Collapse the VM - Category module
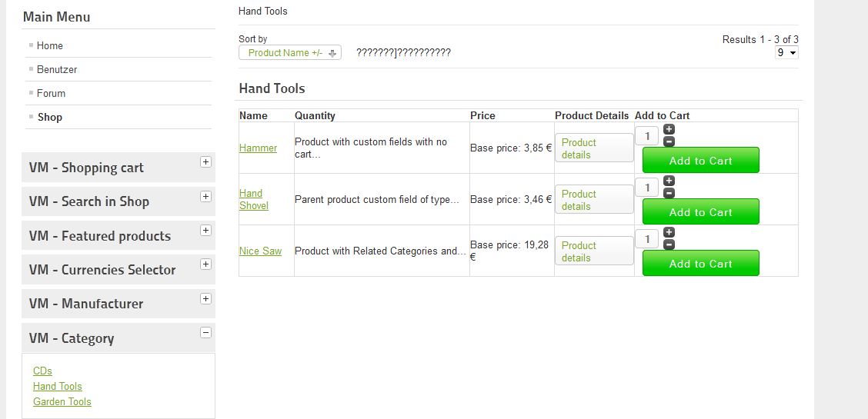Viewport: 868px width, 419px height. coord(205,332)
